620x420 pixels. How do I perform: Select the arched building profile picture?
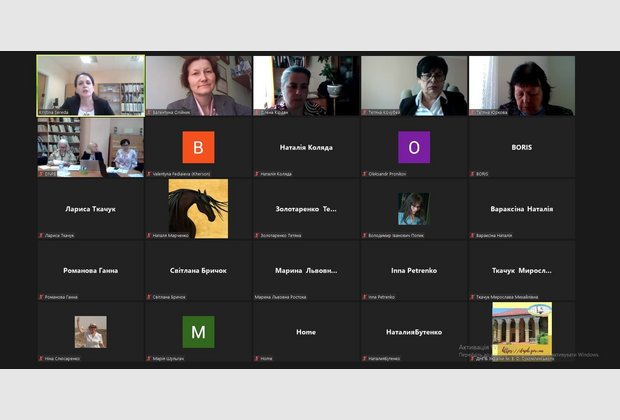tap(521, 330)
